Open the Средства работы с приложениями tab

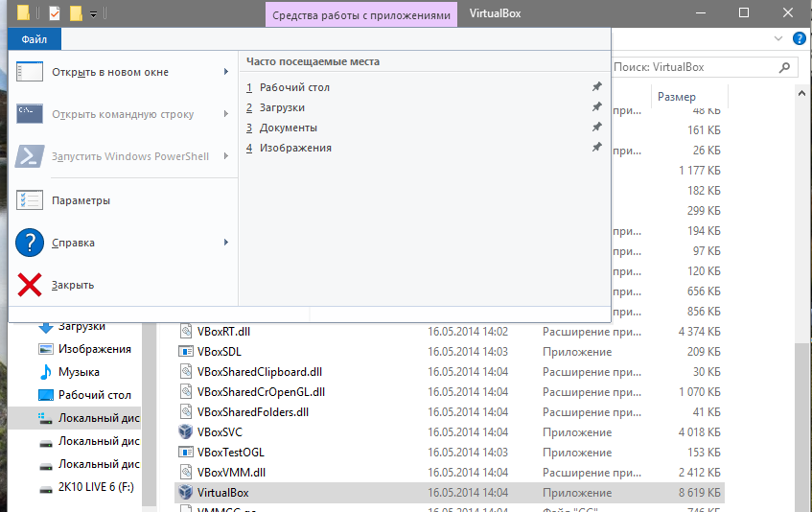361,15
